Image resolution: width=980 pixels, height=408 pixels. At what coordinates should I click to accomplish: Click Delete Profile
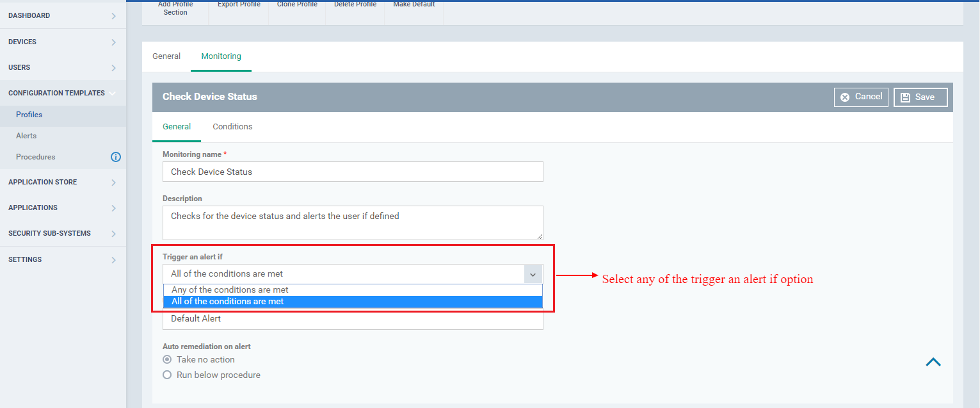point(355,5)
